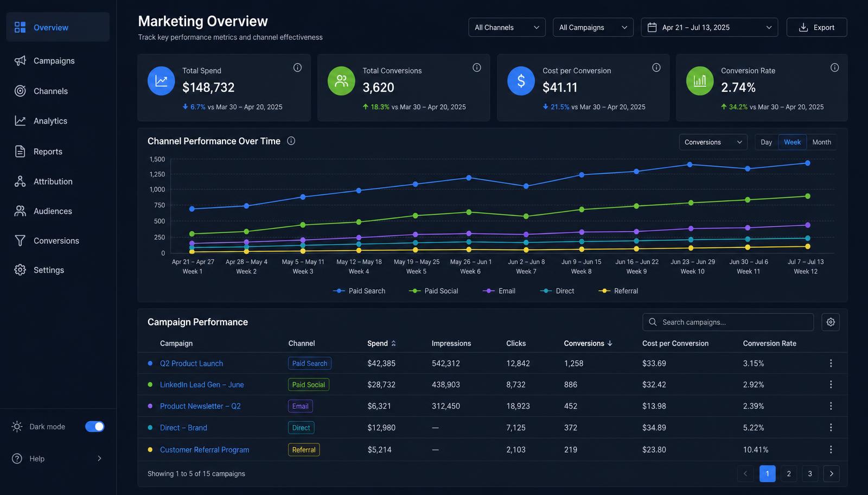Switch chart to Week view

(x=792, y=142)
